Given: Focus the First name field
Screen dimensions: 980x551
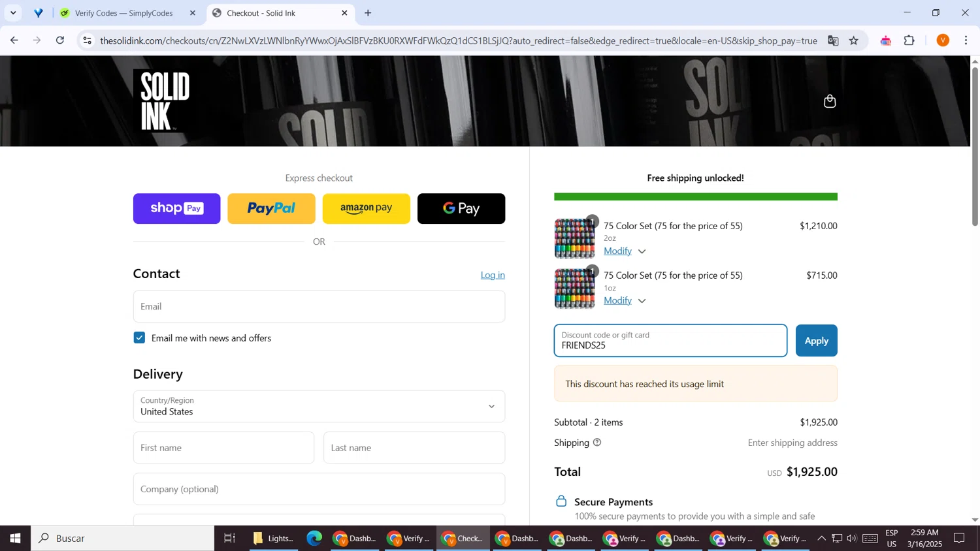Looking at the screenshot, I should [x=223, y=448].
